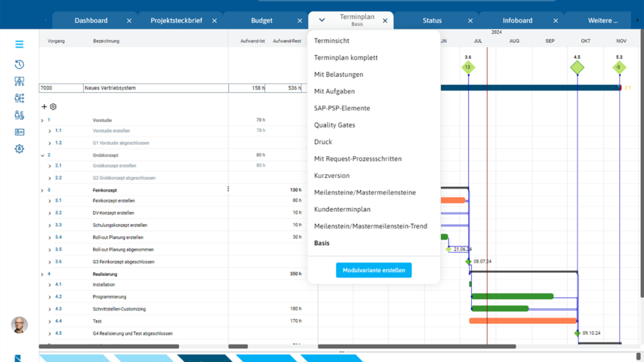Open the hamburger menu in the sidebar
The height and width of the screenshot is (362, 644).
click(x=20, y=44)
